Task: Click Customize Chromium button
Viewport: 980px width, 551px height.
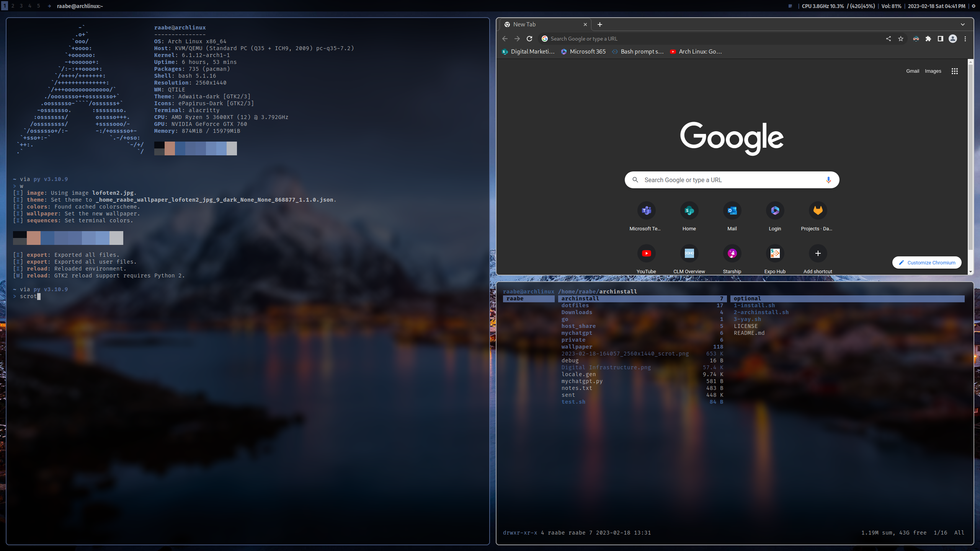Action: [x=927, y=263]
